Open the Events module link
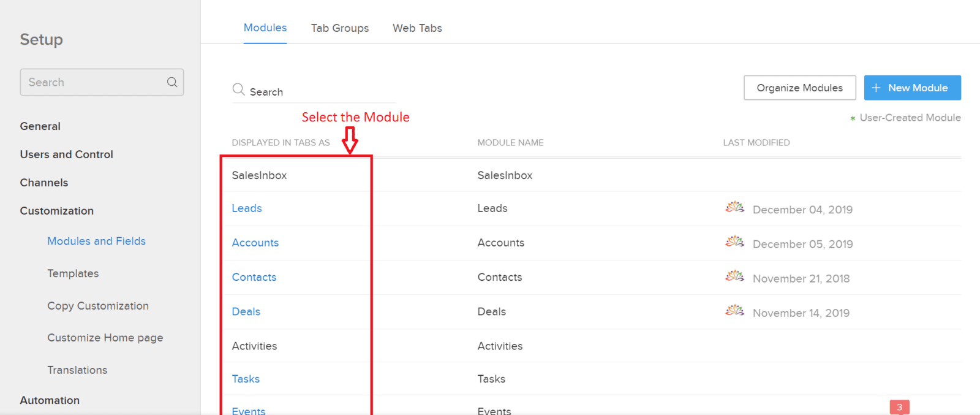 pos(248,410)
